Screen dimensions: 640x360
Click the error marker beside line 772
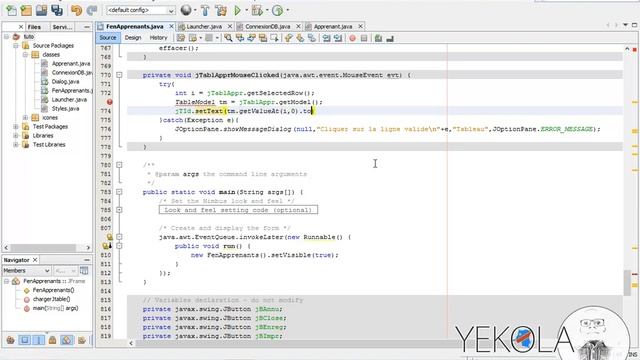point(109,102)
